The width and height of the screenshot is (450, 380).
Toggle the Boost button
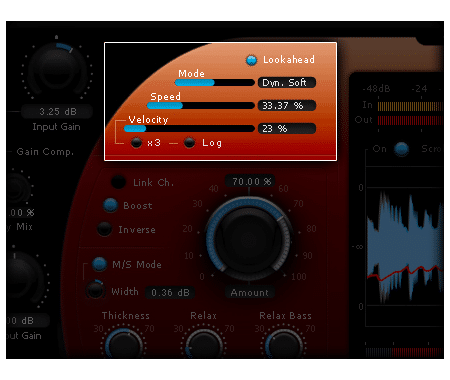click(x=110, y=205)
